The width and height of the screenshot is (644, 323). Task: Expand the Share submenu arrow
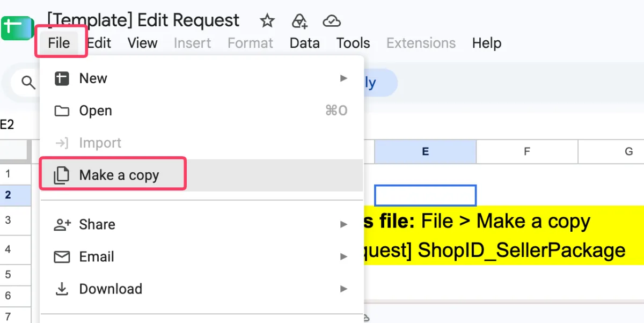[344, 225]
